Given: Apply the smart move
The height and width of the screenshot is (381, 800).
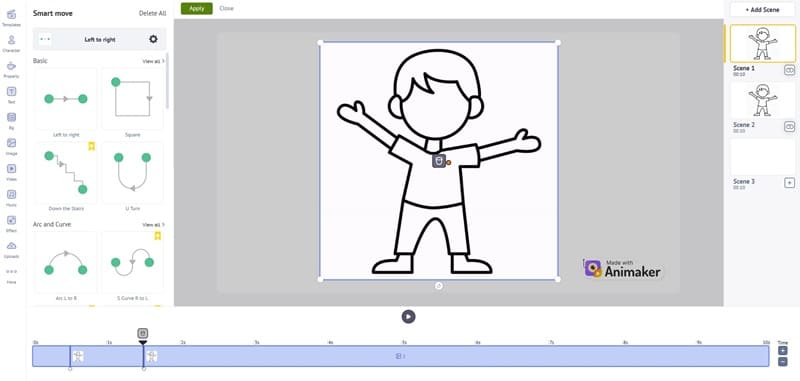Looking at the screenshot, I should pyautogui.click(x=196, y=8).
